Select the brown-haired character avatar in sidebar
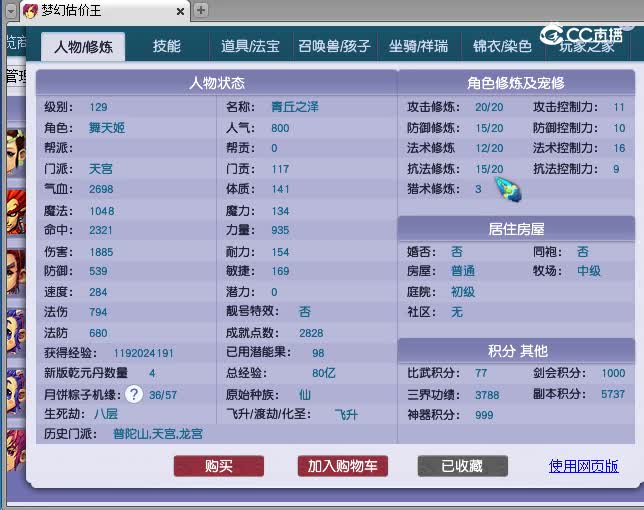Viewport: 644px width, 510px height. click(x=16, y=273)
